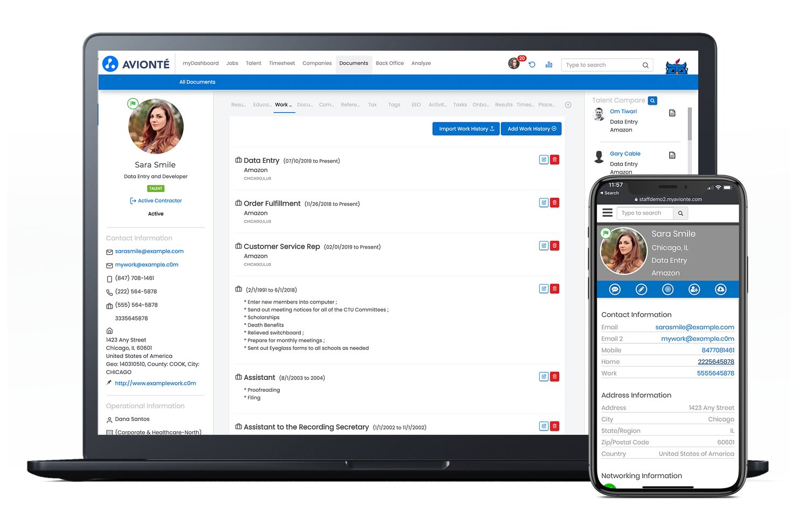Edit Assistant to the Recording Secretary entry
798x532 pixels.
tap(544, 426)
